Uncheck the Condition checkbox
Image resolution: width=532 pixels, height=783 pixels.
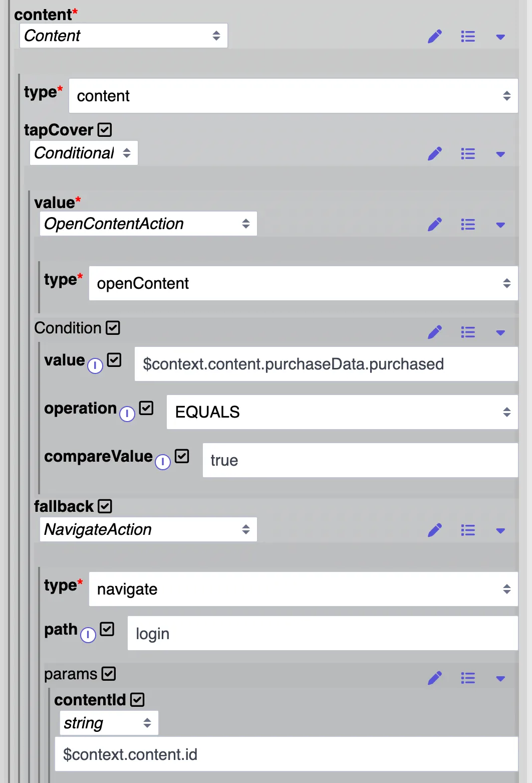(113, 328)
